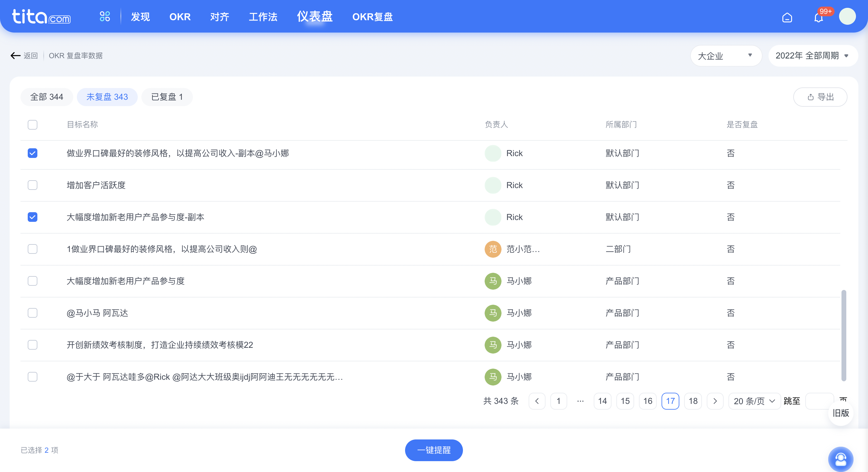Uncheck 大幅度增加新老用户产品参与度-副本 checkbox
This screenshot has width=868, height=472.
click(x=32, y=217)
